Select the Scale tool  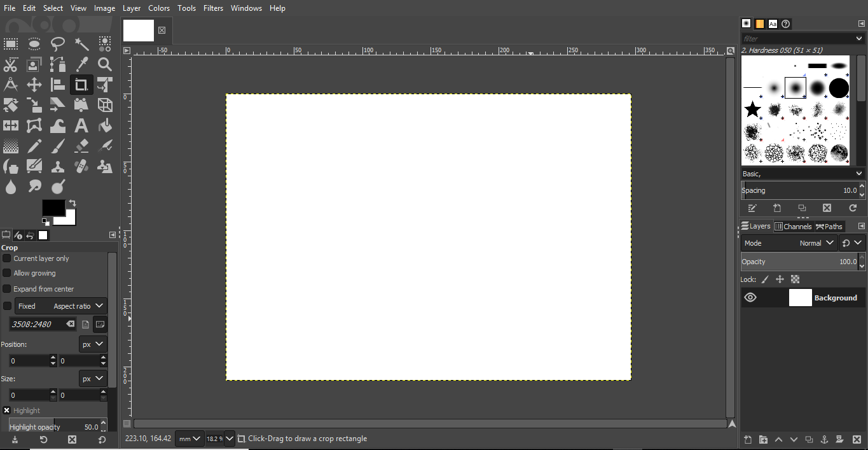point(34,105)
